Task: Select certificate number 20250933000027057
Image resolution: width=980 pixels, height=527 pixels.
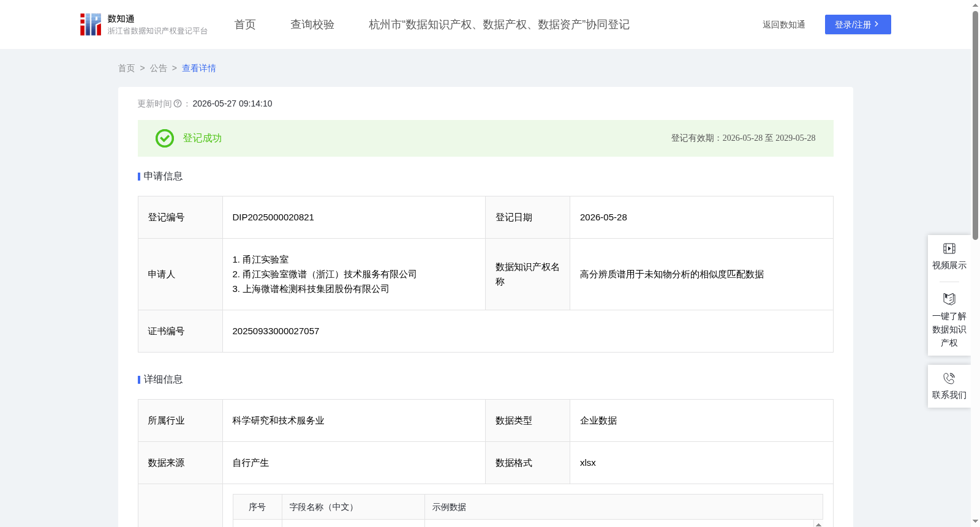Action: (276, 331)
